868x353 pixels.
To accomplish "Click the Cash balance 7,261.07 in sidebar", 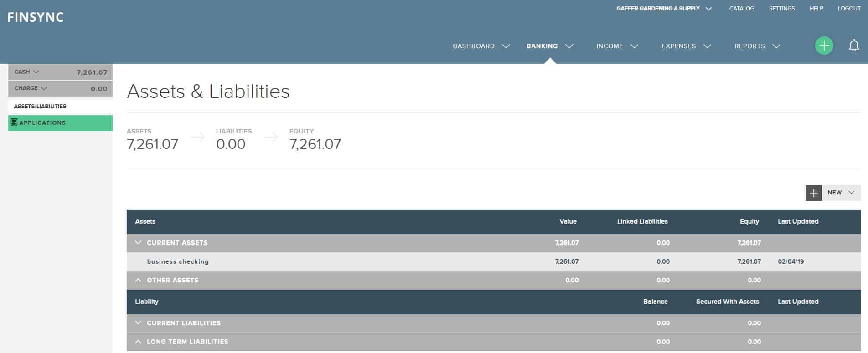I will click(x=92, y=72).
